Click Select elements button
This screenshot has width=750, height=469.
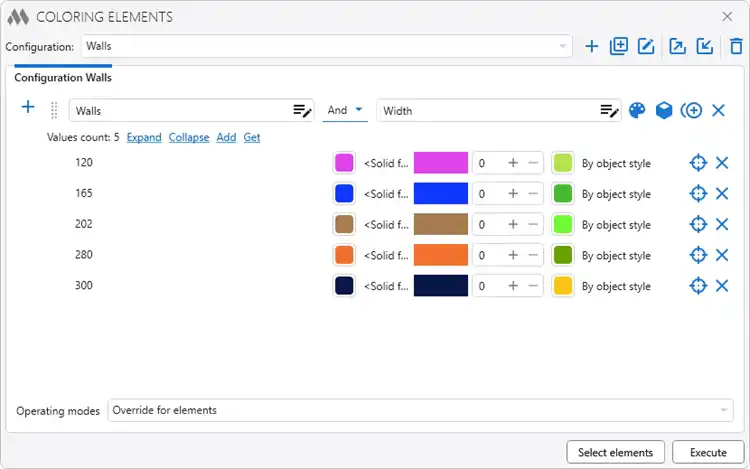616,452
